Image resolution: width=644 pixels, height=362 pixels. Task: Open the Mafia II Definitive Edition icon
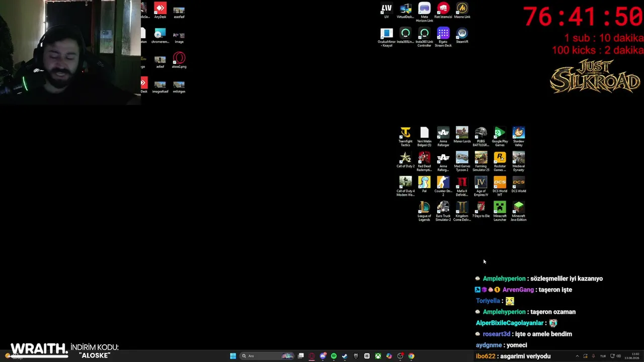coord(462,186)
